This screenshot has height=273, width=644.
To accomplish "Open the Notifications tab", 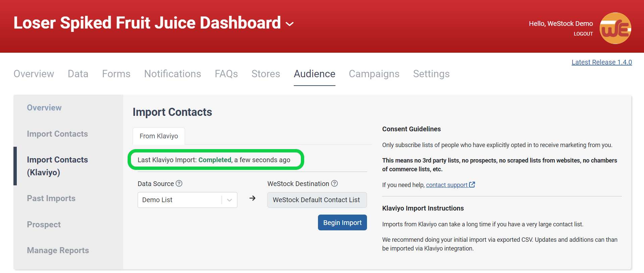I will coord(173,74).
